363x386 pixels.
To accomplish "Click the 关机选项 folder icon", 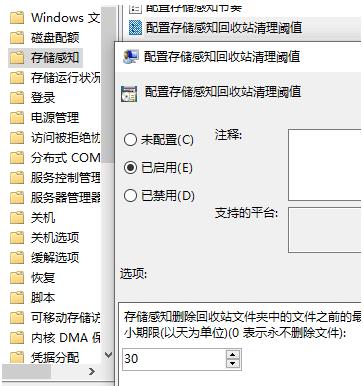I will click(17, 238).
